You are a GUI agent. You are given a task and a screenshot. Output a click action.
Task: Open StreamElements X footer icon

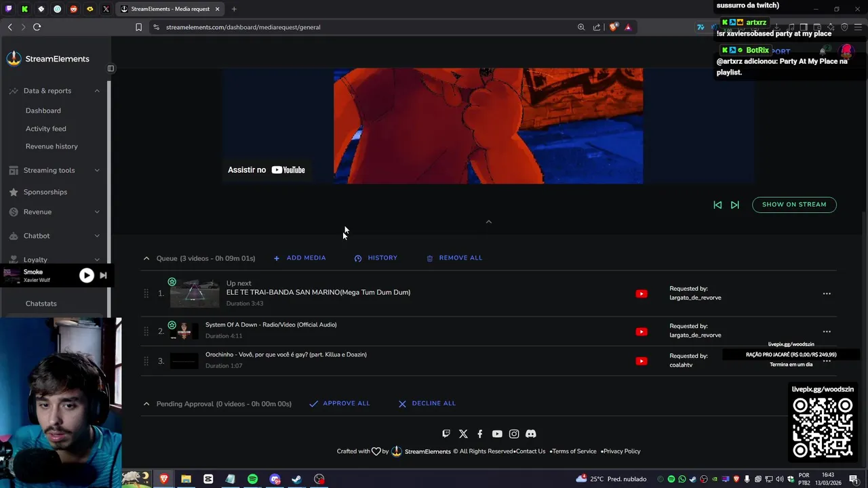[463, 434]
